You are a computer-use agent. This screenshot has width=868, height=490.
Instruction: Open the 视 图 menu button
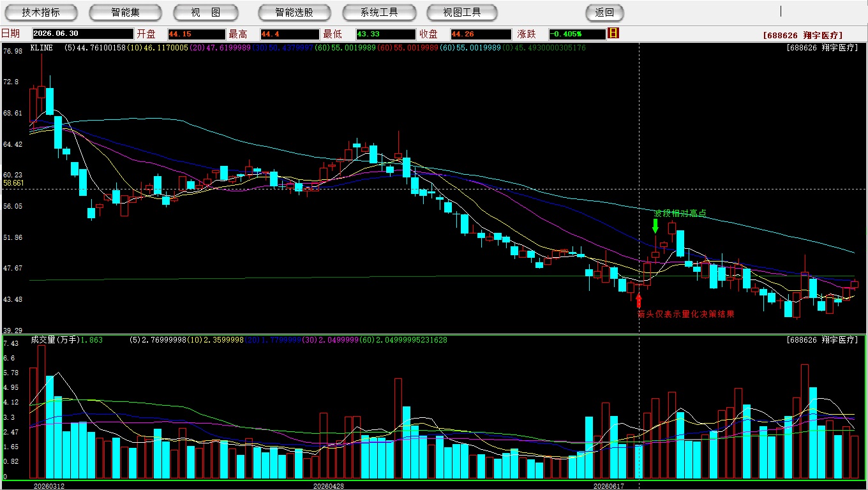pyautogui.click(x=206, y=12)
